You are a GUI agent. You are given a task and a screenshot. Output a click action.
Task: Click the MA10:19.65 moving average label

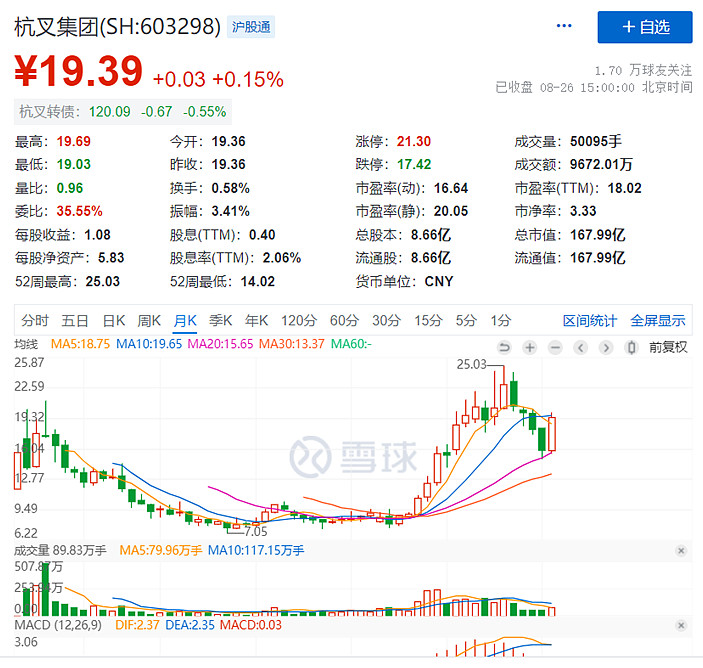click(149, 344)
